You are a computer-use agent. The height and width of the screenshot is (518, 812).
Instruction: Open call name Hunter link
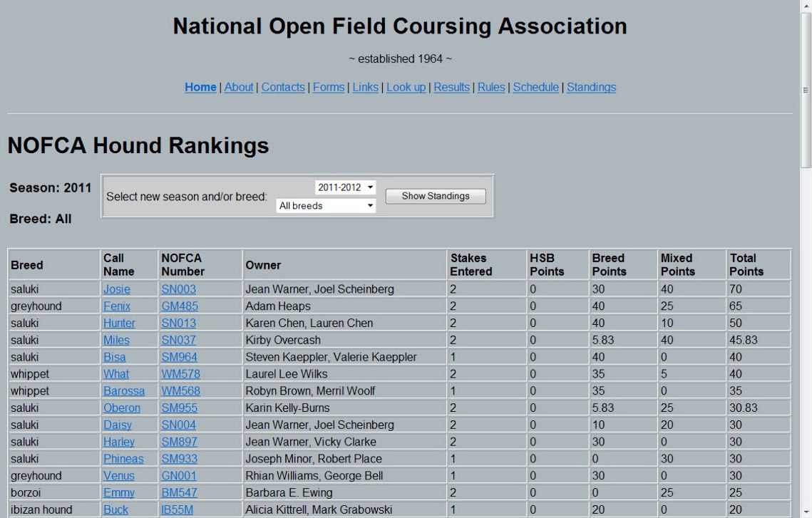click(x=119, y=323)
